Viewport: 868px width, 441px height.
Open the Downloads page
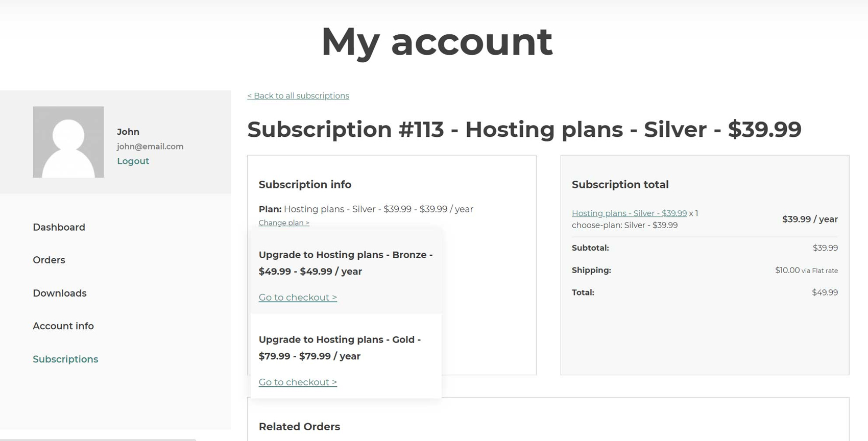[x=60, y=293]
